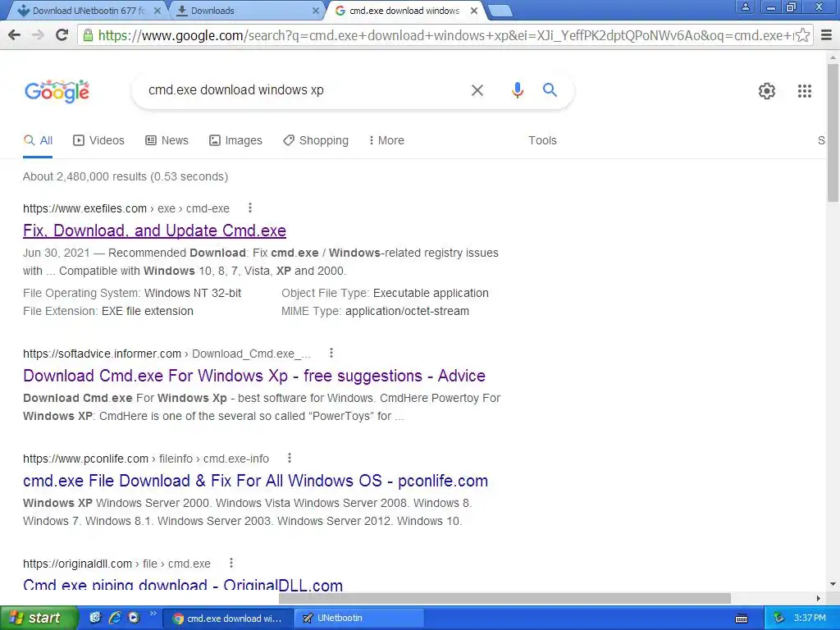Click the green padlock security icon
This screenshot has height=630, width=840.
pyautogui.click(x=88, y=35)
